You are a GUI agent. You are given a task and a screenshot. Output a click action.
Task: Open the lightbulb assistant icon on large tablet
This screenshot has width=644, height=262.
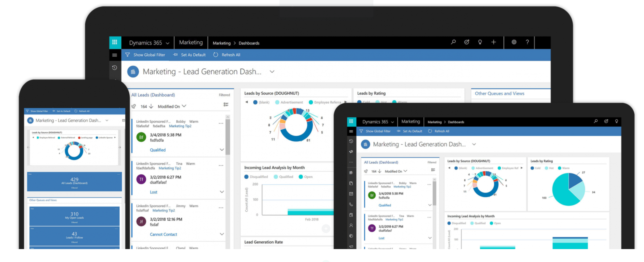pyautogui.click(x=480, y=42)
